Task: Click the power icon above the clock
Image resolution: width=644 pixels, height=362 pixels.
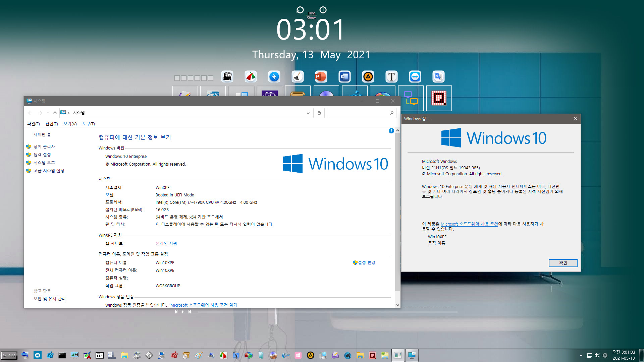Action: coord(323,10)
